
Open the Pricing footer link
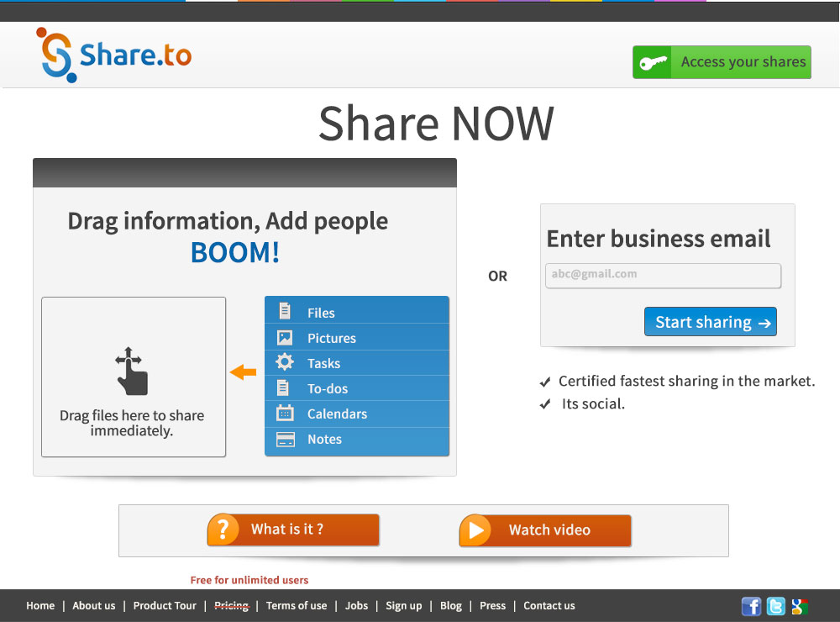[232, 605]
